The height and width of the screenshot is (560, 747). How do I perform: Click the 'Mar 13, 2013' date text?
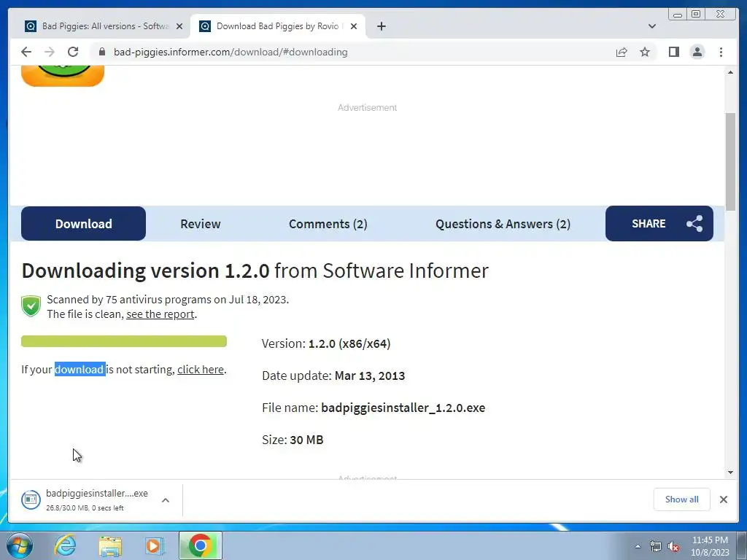tap(370, 376)
